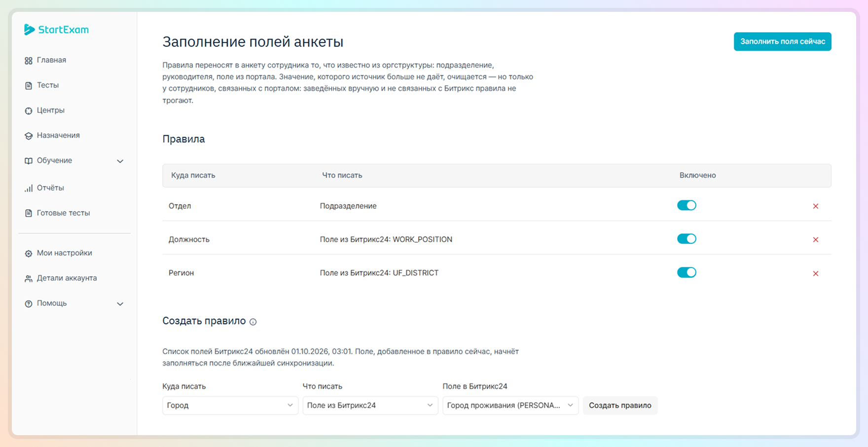Delete the Отдел rule with red cross
The image size is (868, 447).
[x=816, y=206]
